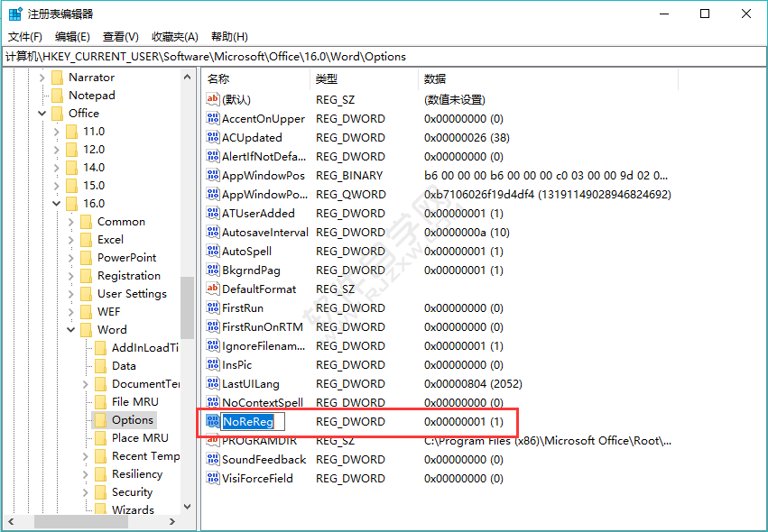
Task: Click the folder icon beside File MRU
Action: (x=99, y=401)
